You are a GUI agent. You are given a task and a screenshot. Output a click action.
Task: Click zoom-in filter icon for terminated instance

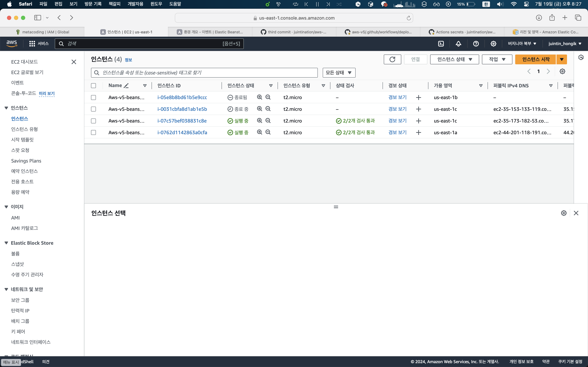[260, 97]
